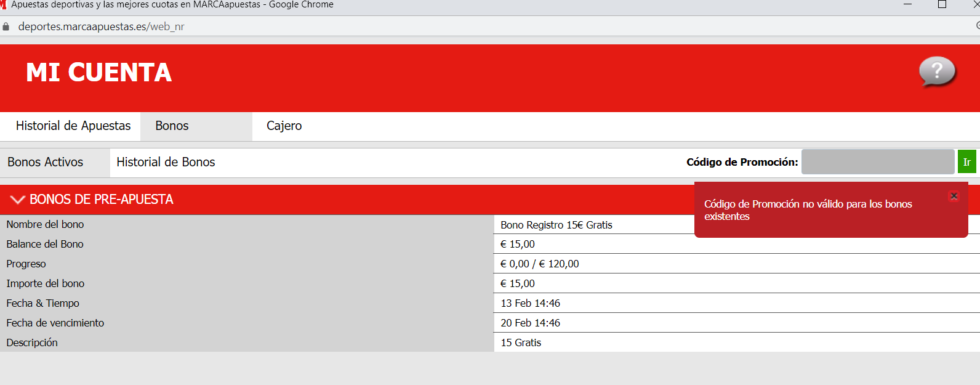
Task: Click the green Ir button
Action: [966, 162]
